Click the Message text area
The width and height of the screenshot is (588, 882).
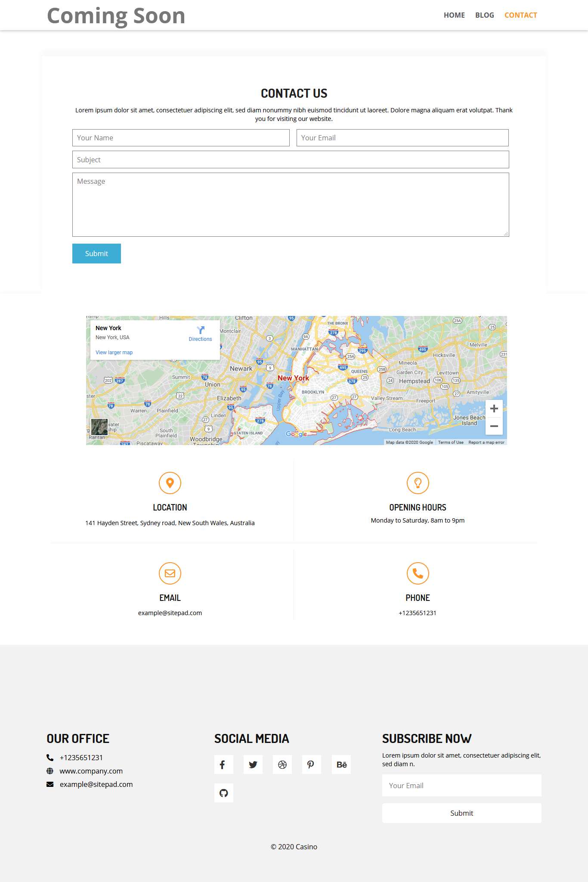point(291,204)
